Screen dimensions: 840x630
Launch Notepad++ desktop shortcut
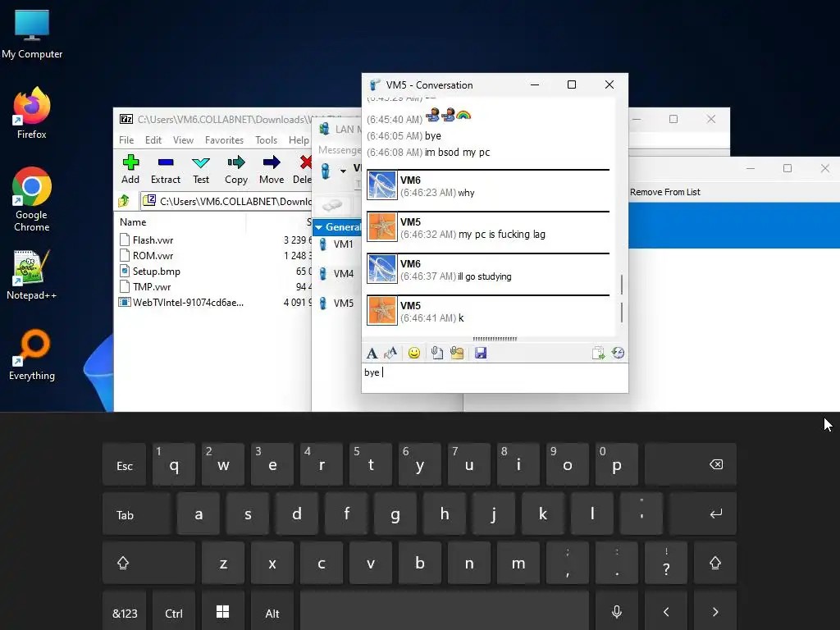pos(32,275)
